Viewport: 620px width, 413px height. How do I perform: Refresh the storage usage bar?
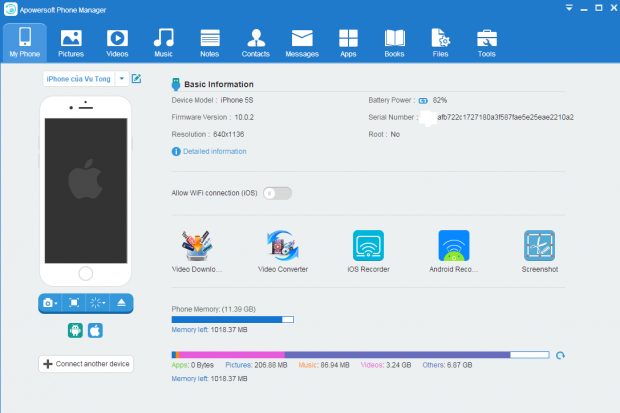[x=560, y=355]
